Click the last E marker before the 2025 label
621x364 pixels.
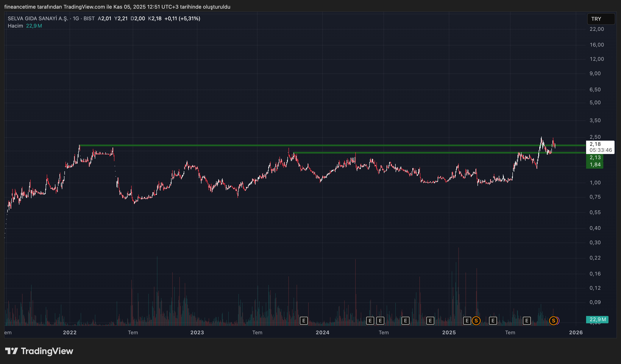click(430, 321)
